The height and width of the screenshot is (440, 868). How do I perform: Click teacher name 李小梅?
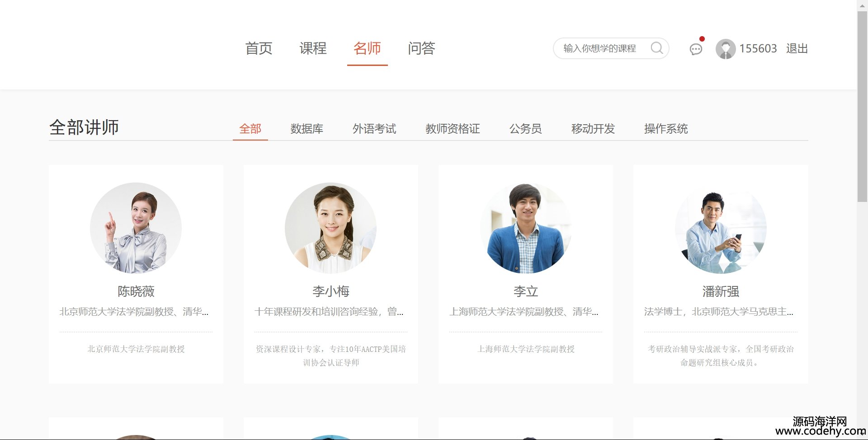(331, 291)
